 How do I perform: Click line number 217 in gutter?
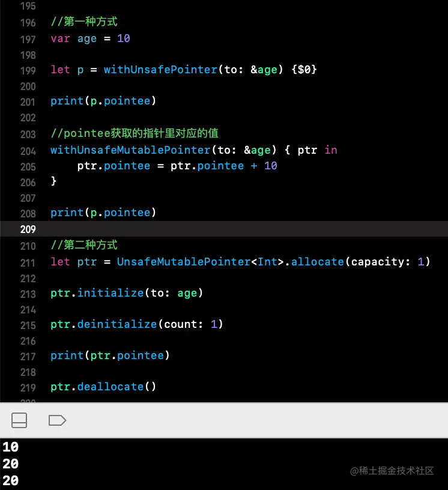[x=28, y=357]
